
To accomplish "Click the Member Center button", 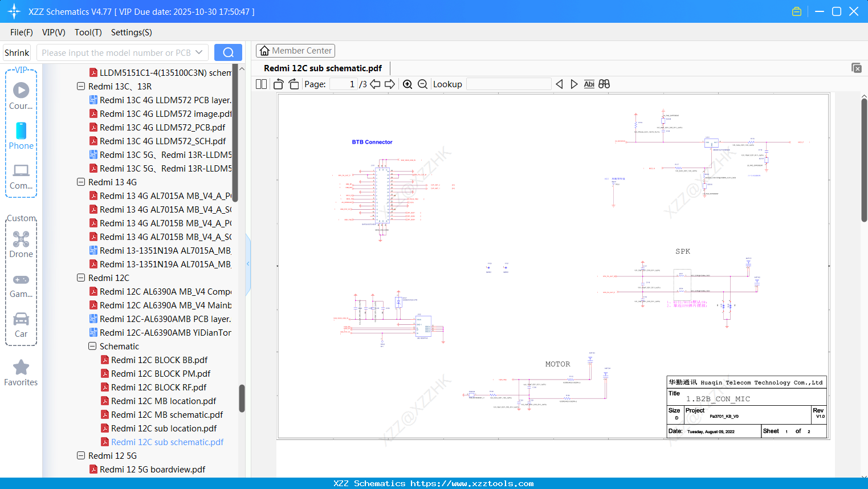I will (x=295, y=50).
